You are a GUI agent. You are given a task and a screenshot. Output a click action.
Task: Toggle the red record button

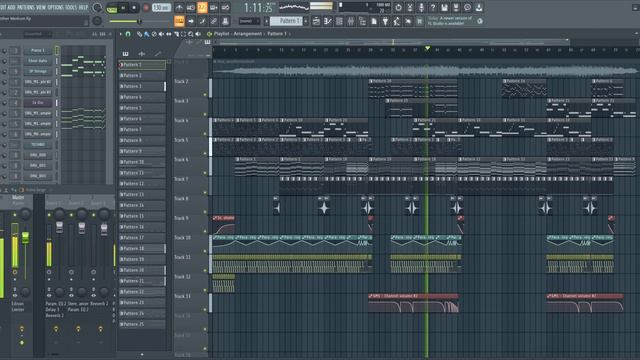146,7
